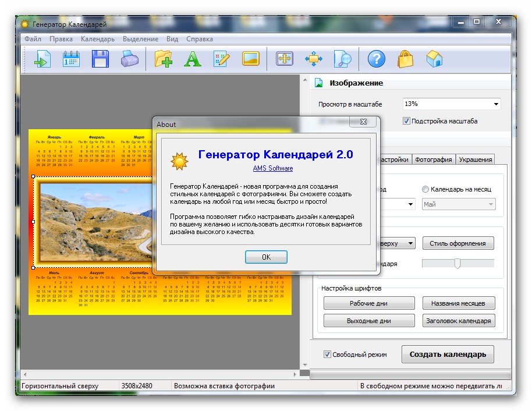Open the Календарь menu
The image size is (532, 411).
[98, 39]
